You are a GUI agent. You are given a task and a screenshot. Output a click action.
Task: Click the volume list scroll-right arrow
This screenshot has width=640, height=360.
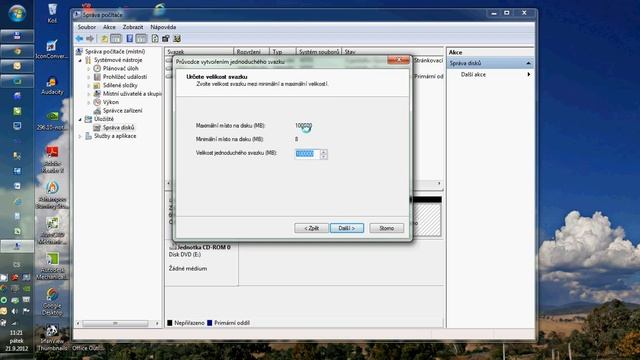click(x=439, y=184)
